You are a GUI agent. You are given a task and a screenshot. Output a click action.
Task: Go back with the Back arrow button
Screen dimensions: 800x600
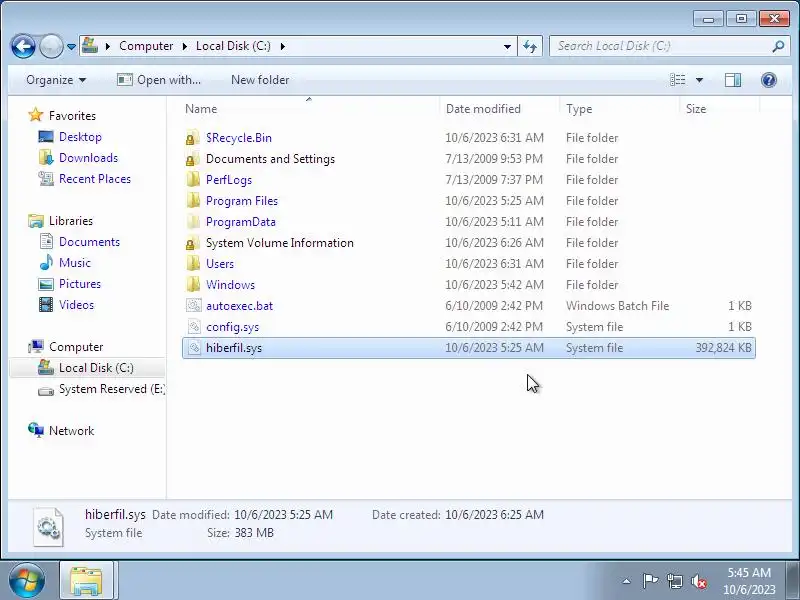click(23, 46)
